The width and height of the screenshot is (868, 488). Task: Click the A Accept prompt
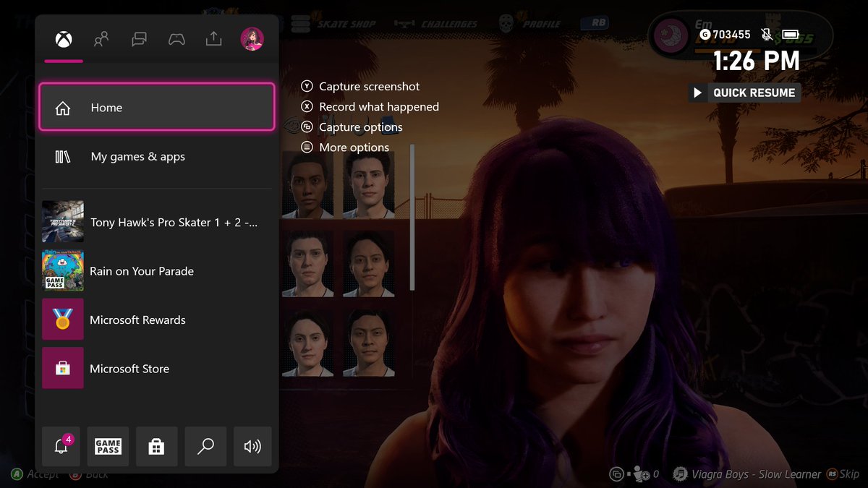[35, 474]
